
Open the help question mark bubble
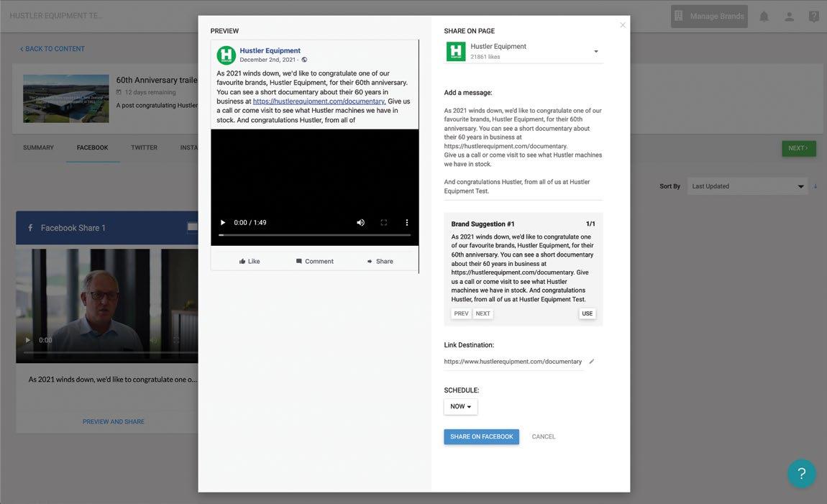coord(802,473)
